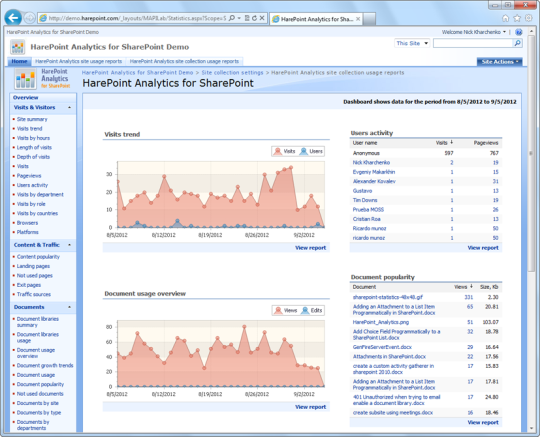The width and height of the screenshot is (540, 437).
Task: Open Visits by countries report
Action: (x=37, y=213)
